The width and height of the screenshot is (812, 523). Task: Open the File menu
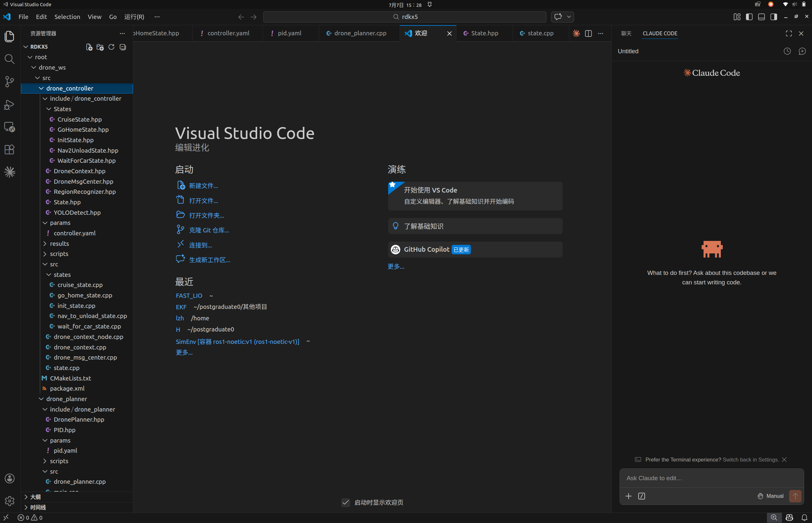point(24,17)
